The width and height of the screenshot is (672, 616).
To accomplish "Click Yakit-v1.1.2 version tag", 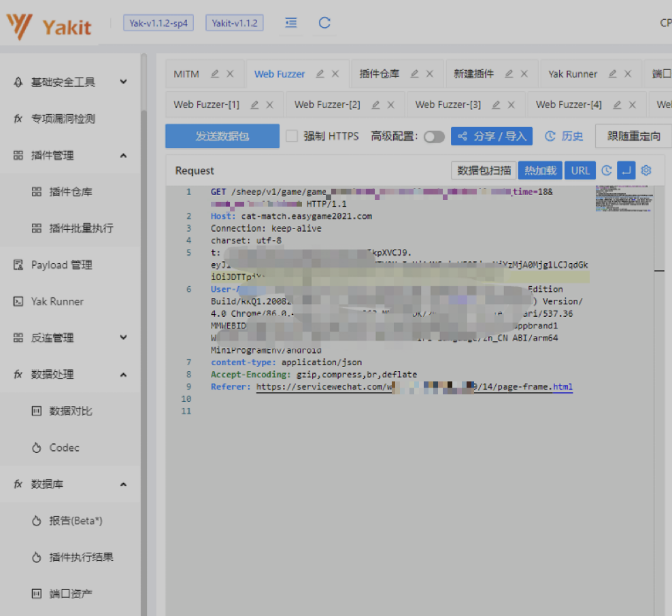I will 235,22.
